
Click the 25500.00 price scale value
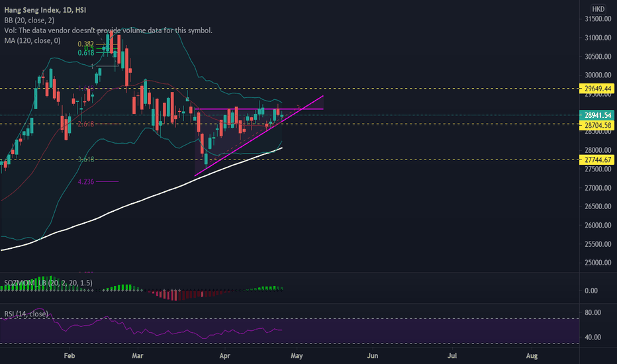coord(598,244)
